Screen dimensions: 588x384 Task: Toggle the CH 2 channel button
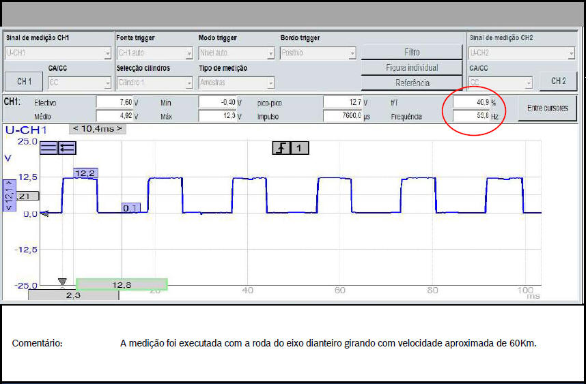tap(558, 80)
